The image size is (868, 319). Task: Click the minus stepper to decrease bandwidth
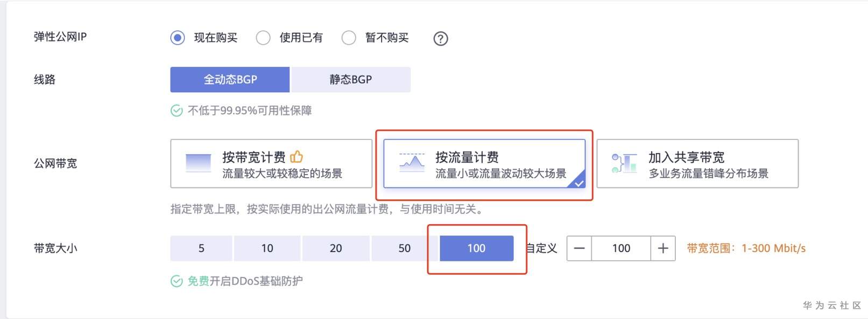[x=578, y=248]
